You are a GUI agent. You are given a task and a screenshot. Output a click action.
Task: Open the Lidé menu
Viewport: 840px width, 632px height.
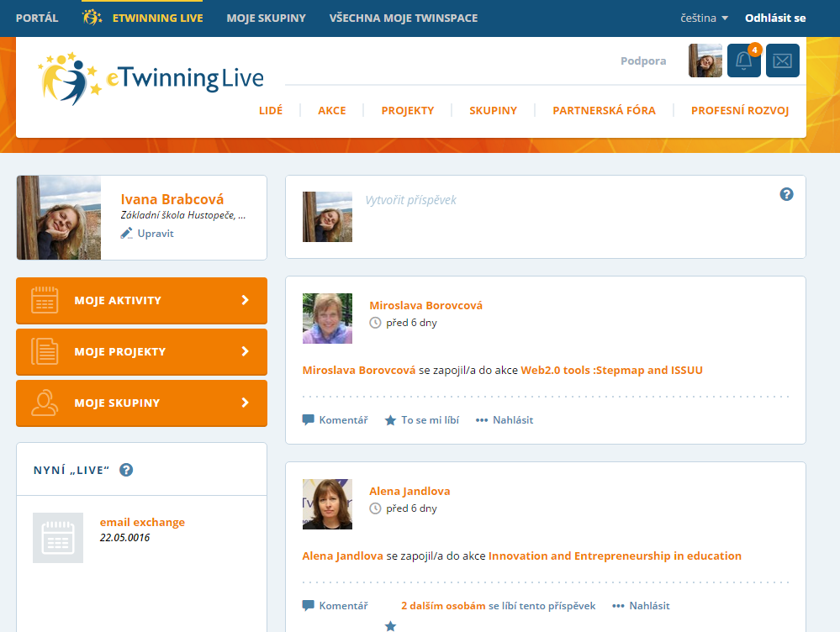tap(271, 110)
